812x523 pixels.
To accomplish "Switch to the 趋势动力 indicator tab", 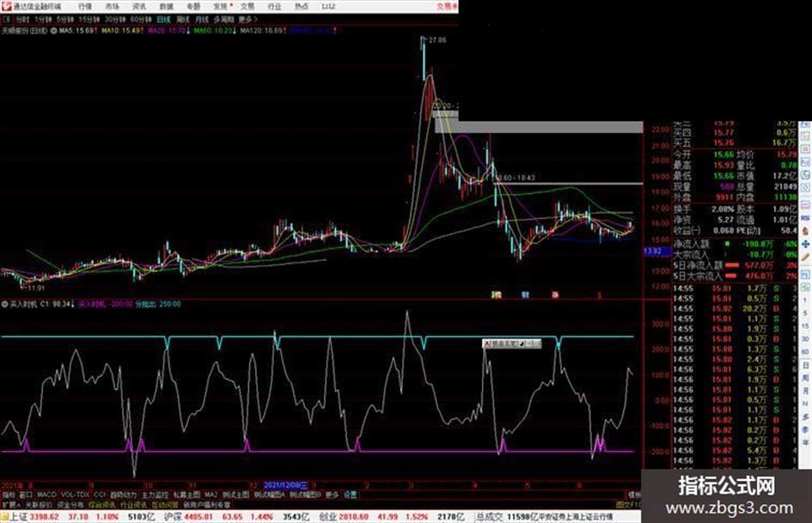I will pos(123,495).
